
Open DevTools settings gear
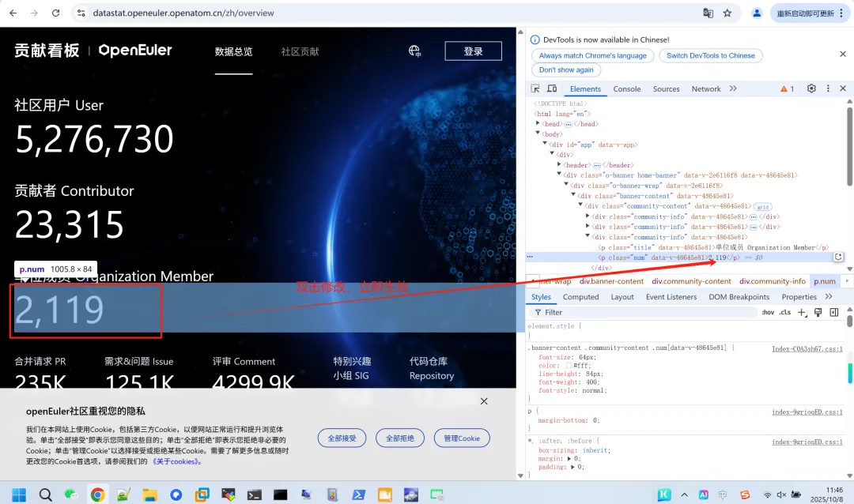point(811,88)
